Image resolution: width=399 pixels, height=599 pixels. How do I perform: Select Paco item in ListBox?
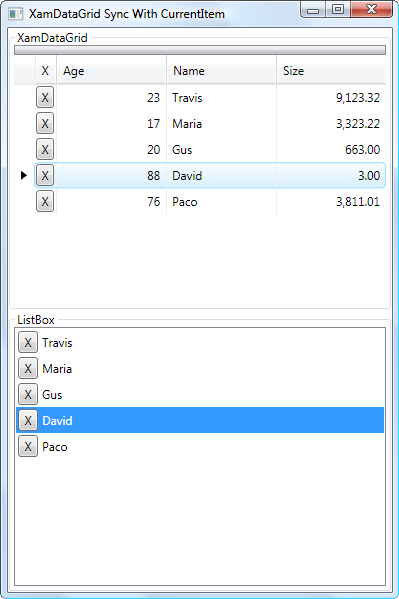(x=200, y=446)
